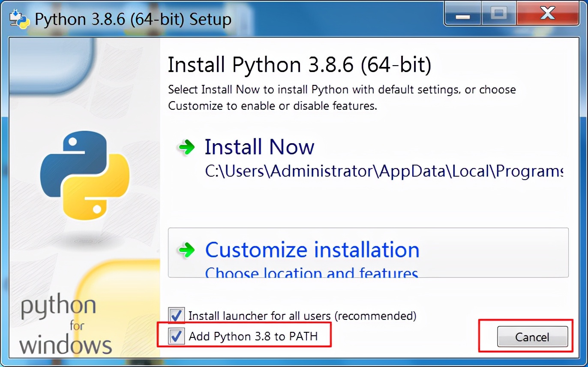The height and width of the screenshot is (367, 588).
Task: Click Install Now to start default installation
Action: tap(260, 147)
